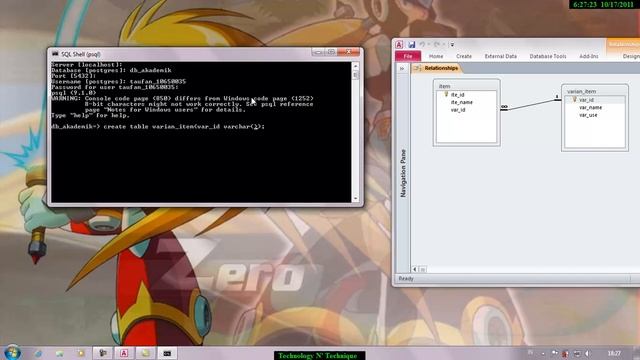
Task: Click the Access application icon in title bar
Action: coord(399,44)
